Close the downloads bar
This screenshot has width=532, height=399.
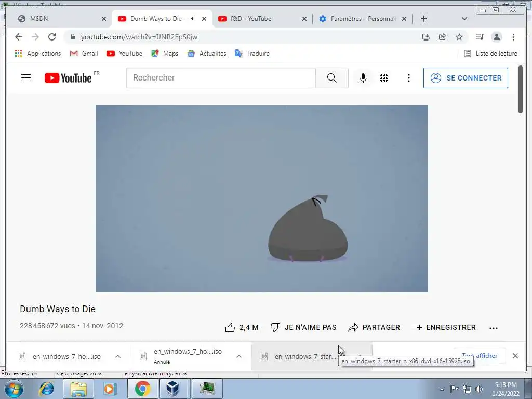(x=515, y=356)
